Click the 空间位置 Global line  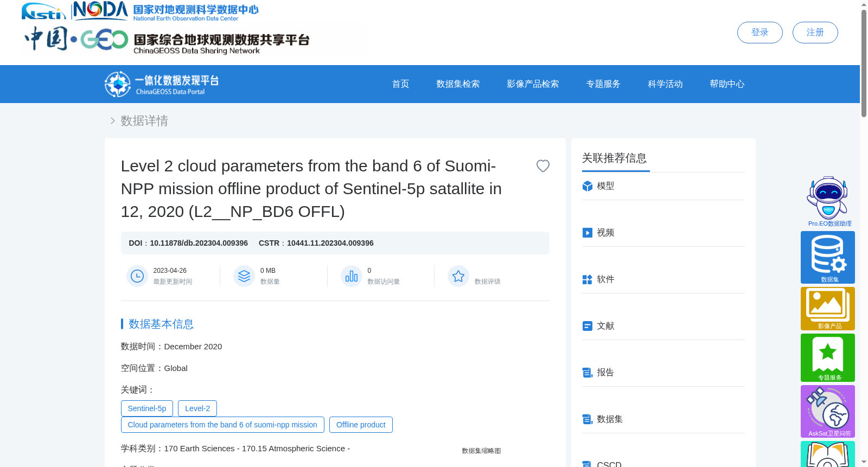154,368
